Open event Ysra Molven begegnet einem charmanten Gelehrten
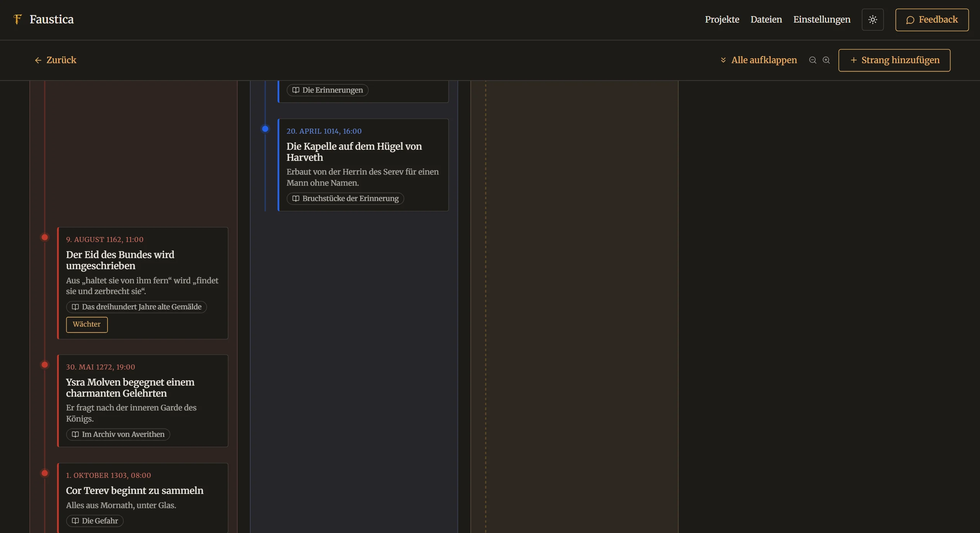This screenshot has height=533, width=980. 130,387
